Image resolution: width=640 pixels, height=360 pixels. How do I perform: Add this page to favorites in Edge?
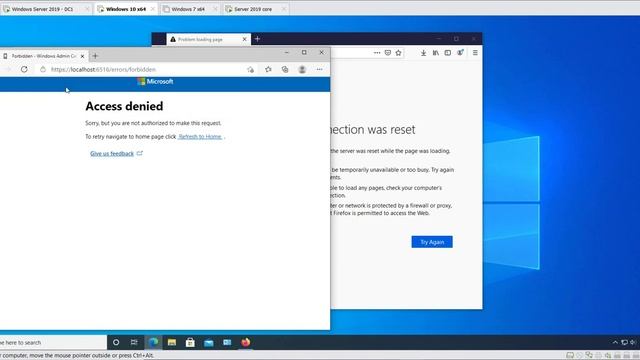[x=250, y=70]
